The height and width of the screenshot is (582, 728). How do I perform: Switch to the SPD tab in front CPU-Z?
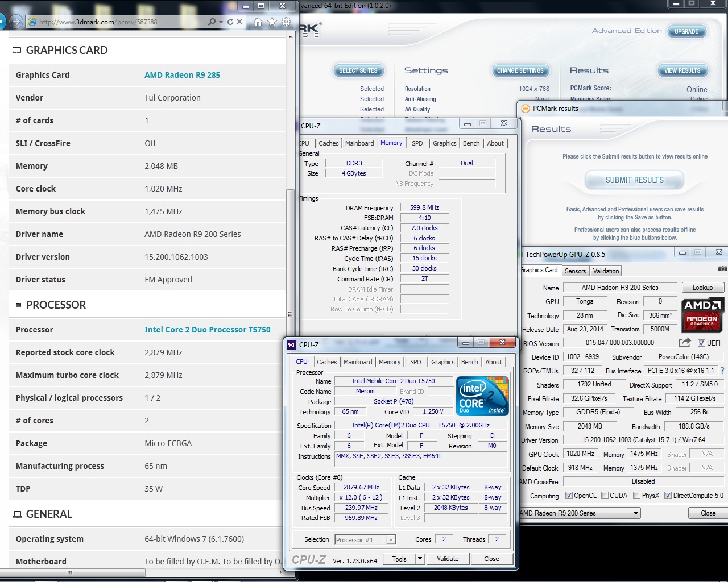coord(416,362)
